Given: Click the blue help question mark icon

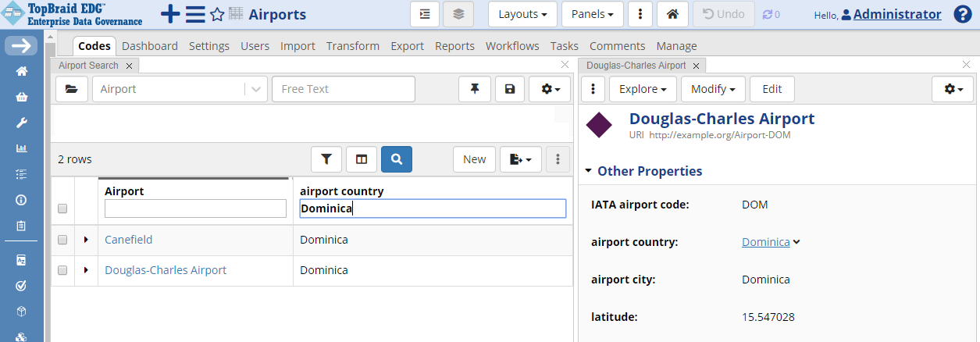Looking at the screenshot, I should coord(963,14).
